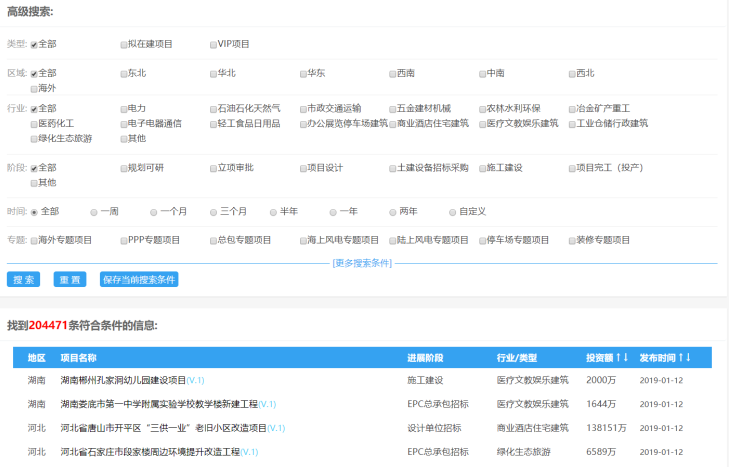Toggle the 施工建设 stage checkbox
The image size is (729, 467).
[x=483, y=168]
